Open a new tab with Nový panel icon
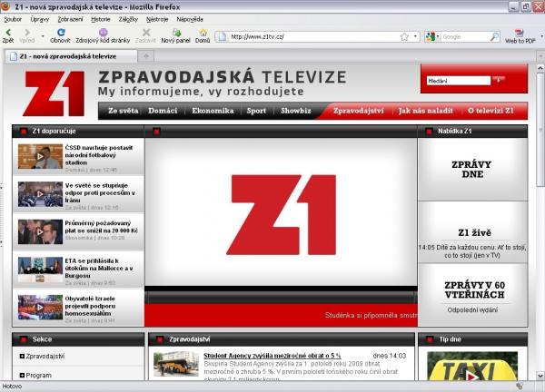 pos(176,33)
